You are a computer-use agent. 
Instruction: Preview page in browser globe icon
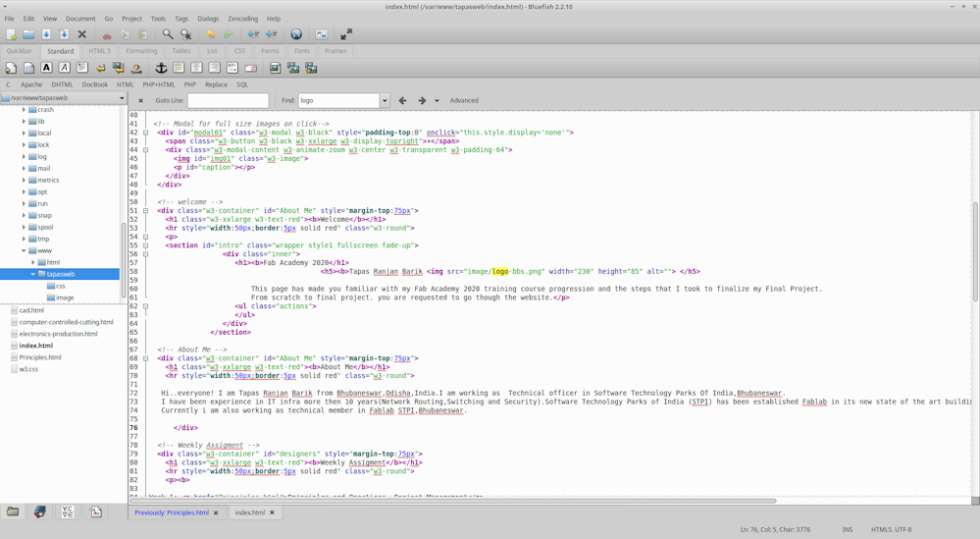(x=296, y=34)
